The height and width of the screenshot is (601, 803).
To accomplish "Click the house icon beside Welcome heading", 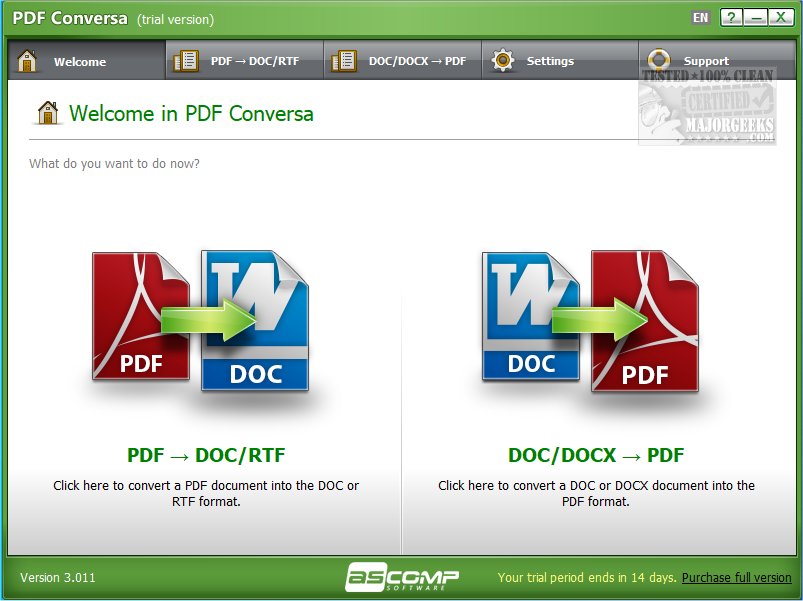I will (47, 113).
